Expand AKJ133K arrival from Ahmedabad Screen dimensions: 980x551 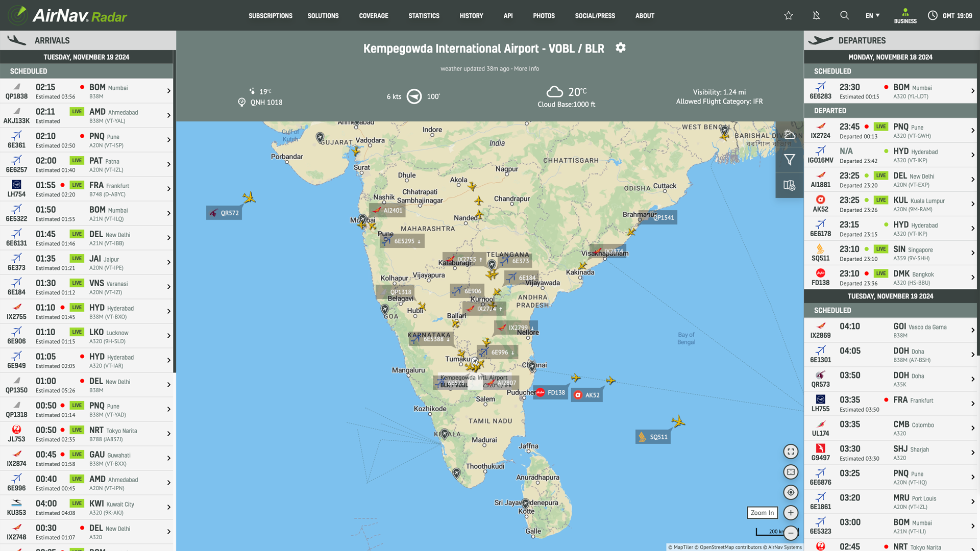pyautogui.click(x=87, y=115)
